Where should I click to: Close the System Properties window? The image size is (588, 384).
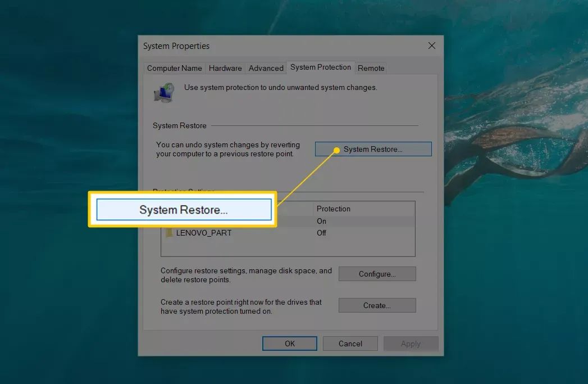432,46
